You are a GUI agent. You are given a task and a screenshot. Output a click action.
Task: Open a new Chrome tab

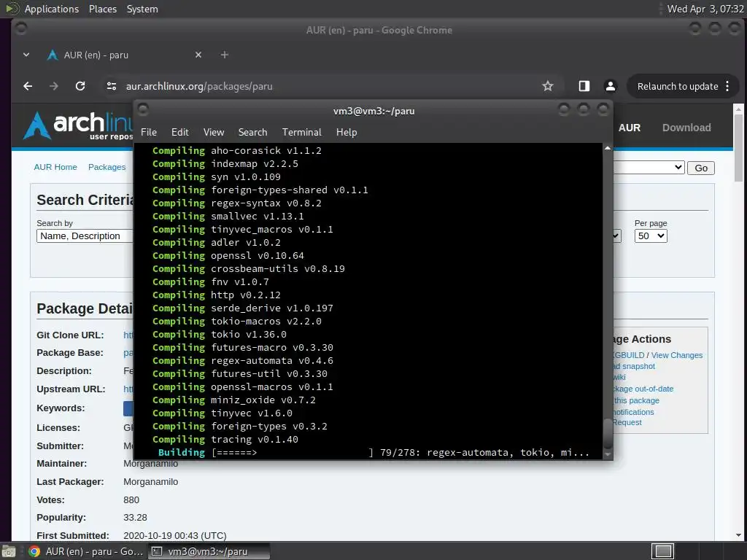[225, 55]
